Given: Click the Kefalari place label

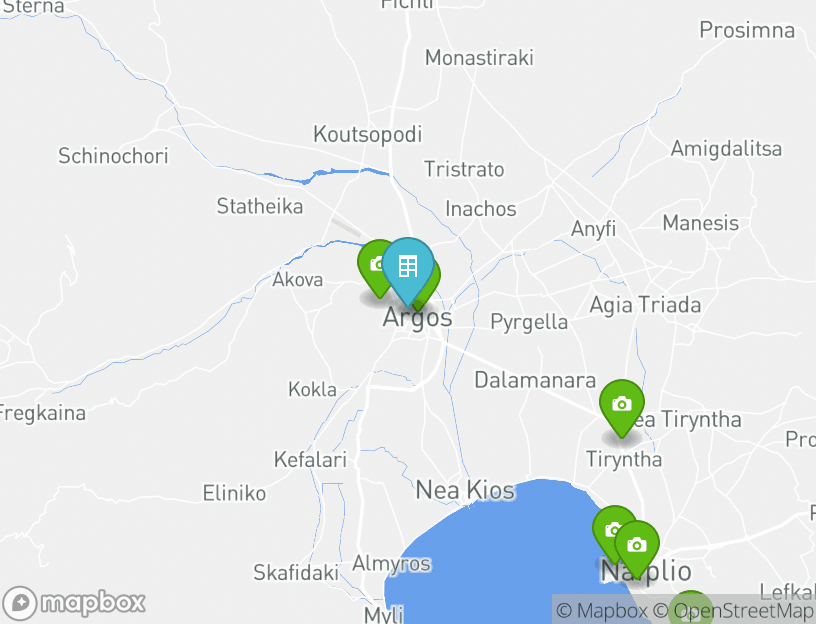Looking at the screenshot, I should tap(310, 460).
